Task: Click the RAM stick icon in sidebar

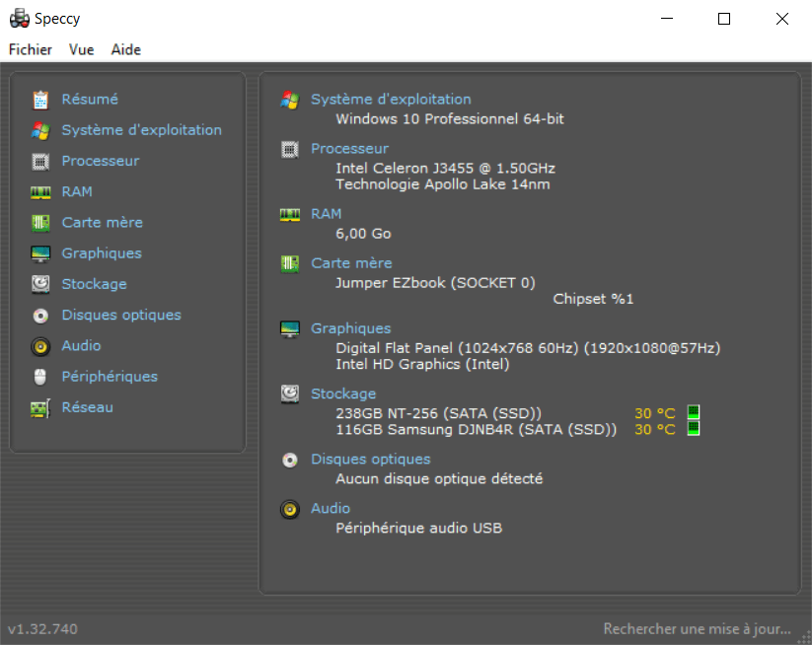Action: point(40,192)
